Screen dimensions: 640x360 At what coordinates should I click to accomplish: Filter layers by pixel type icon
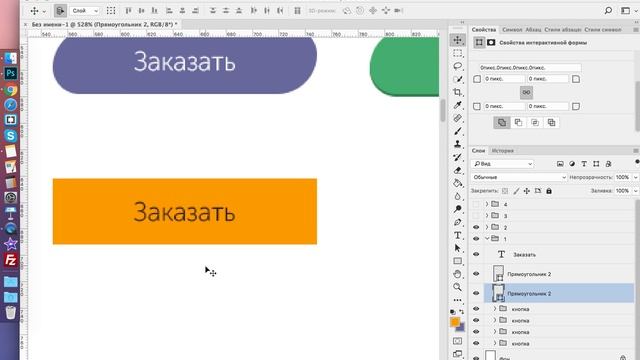pyautogui.click(x=560, y=164)
